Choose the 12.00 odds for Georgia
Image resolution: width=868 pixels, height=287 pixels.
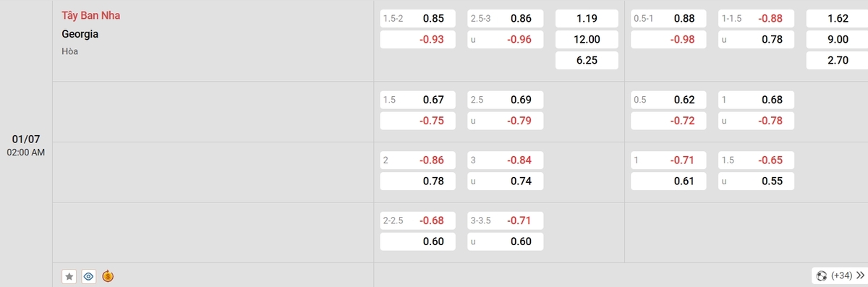(x=587, y=40)
